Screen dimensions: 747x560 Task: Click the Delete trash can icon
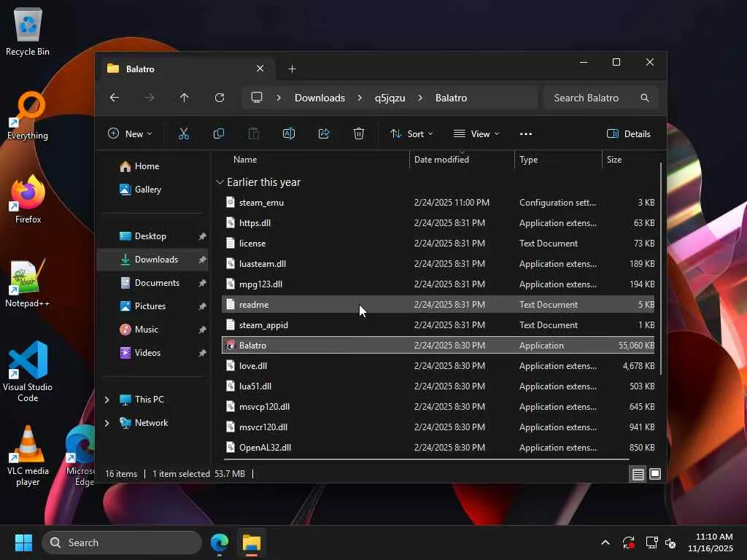[359, 134]
